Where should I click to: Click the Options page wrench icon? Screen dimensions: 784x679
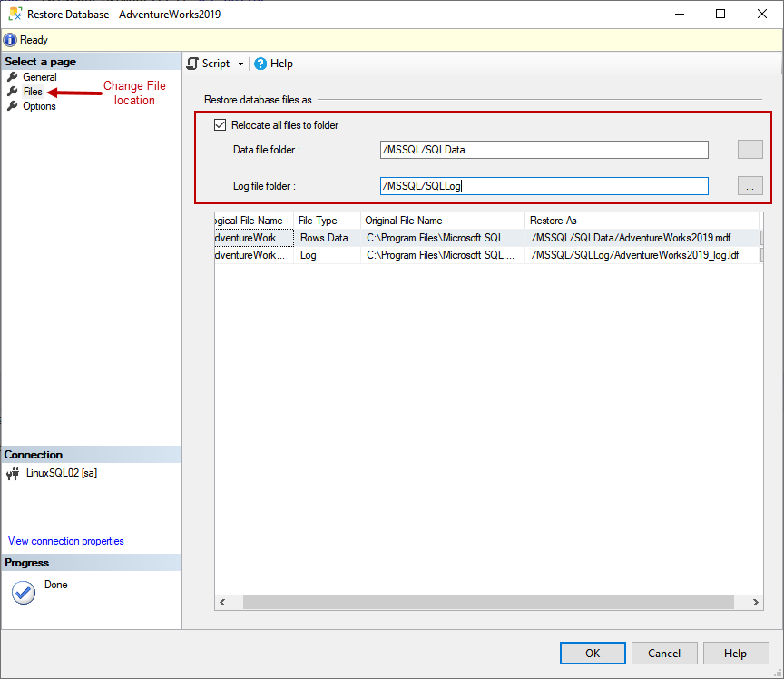(x=13, y=106)
